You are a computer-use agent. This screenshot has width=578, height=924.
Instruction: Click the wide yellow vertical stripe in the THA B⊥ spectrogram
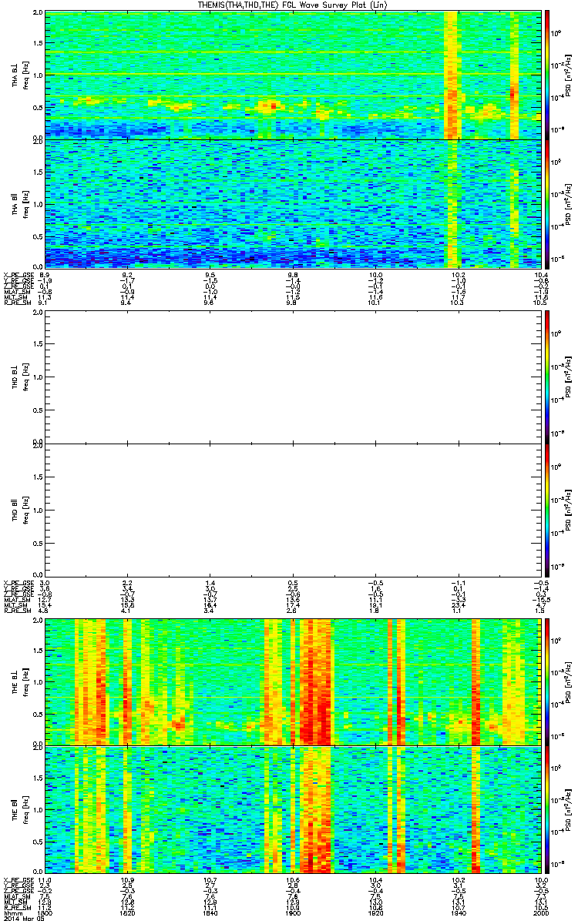click(x=452, y=73)
